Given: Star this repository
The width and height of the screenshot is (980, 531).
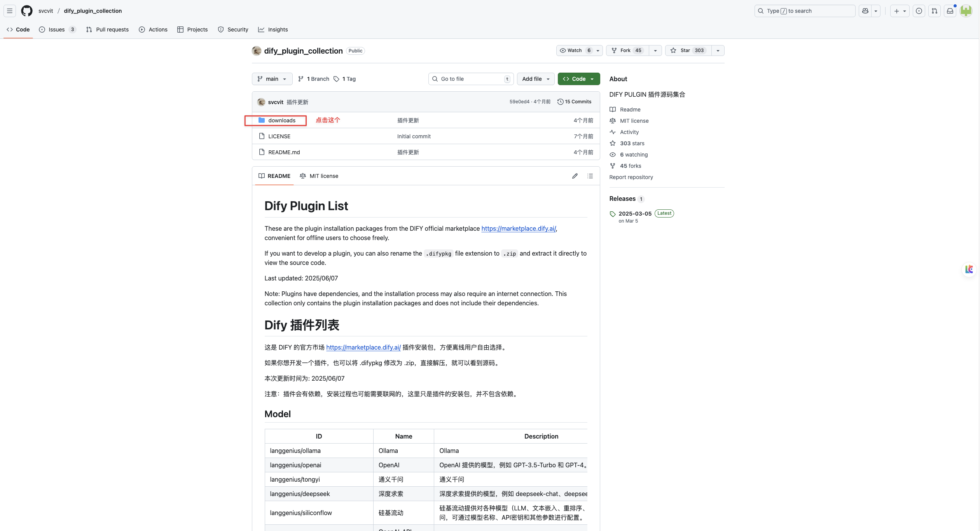Looking at the screenshot, I should pos(688,50).
